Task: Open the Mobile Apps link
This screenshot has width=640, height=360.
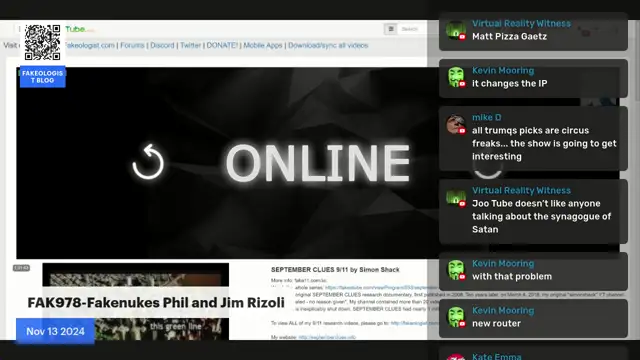Action: pos(263,45)
